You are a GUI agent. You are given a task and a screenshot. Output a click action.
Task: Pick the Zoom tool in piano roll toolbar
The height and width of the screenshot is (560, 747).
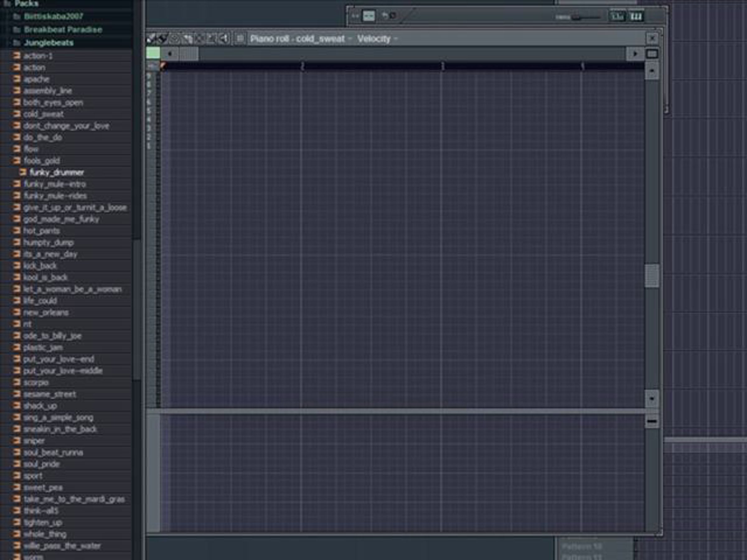tap(211, 39)
